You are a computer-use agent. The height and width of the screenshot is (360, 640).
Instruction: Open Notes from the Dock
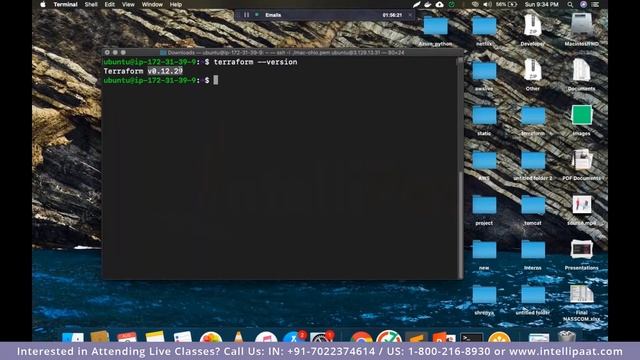point(155,337)
